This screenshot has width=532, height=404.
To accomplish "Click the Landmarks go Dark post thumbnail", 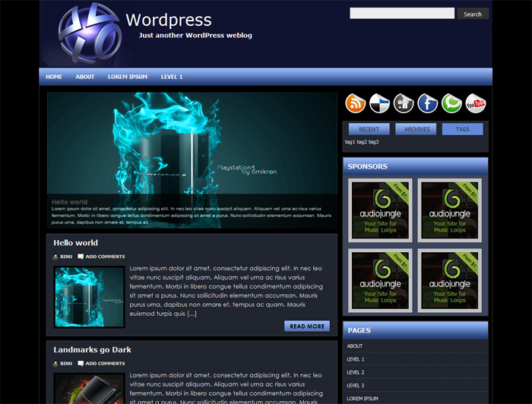I will tap(89, 388).
